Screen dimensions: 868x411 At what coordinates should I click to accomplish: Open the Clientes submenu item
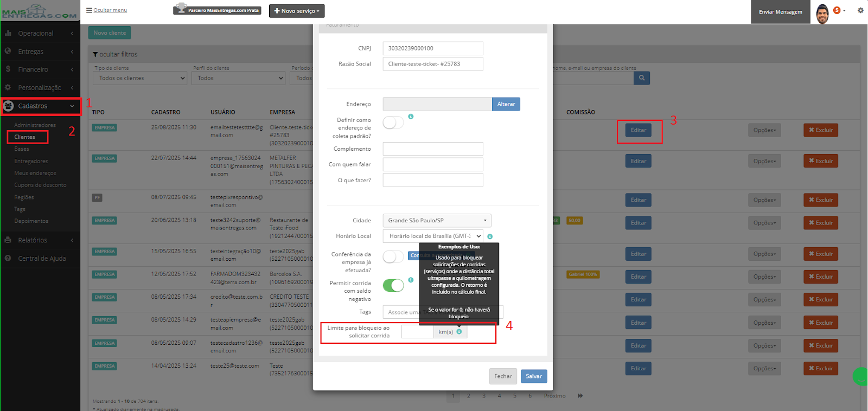click(x=24, y=137)
